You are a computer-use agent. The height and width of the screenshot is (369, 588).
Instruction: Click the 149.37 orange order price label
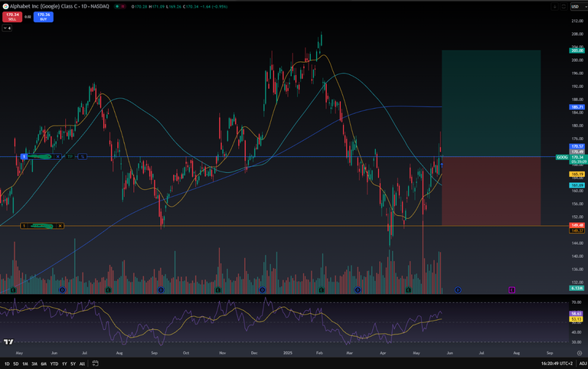577,230
